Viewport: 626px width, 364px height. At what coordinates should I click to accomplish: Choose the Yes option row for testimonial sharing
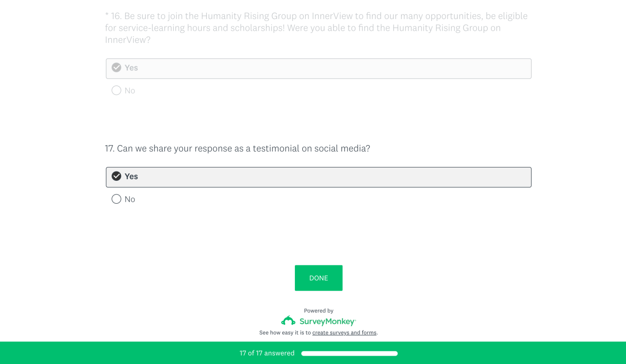pyautogui.click(x=318, y=177)
